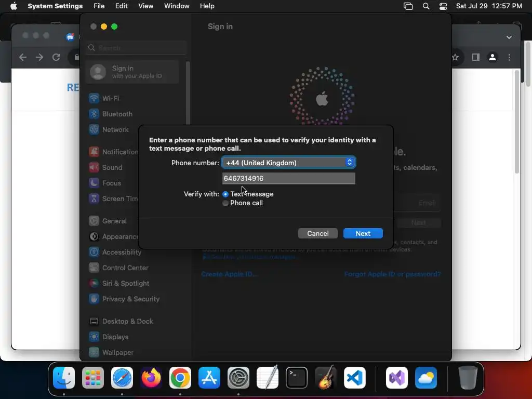Click Chrome back arrow button
This screenshot has width=532, height=399.
(23, 57)
